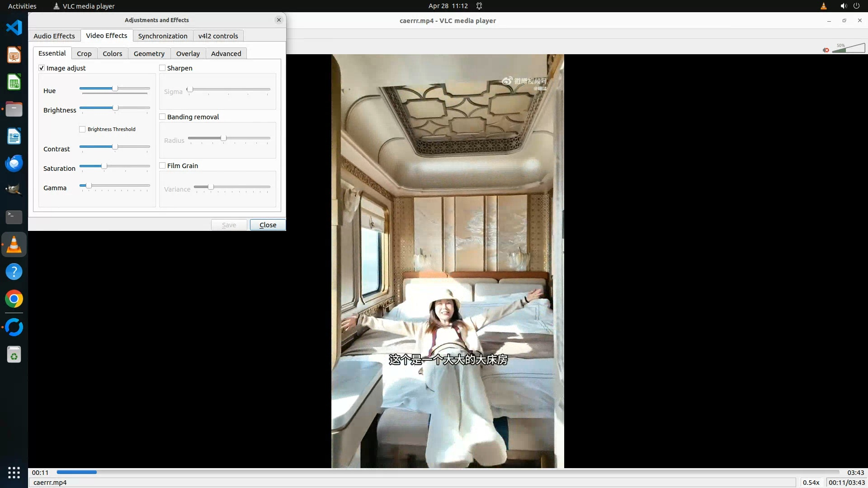Click the video seek bar

[448, 472]
